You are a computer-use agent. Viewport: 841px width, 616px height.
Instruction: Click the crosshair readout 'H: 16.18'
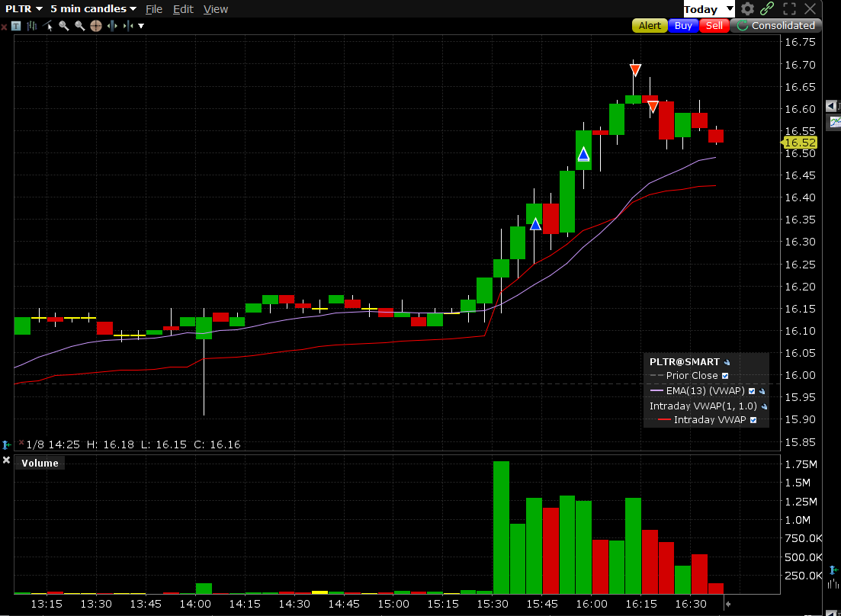click(110, 444)
